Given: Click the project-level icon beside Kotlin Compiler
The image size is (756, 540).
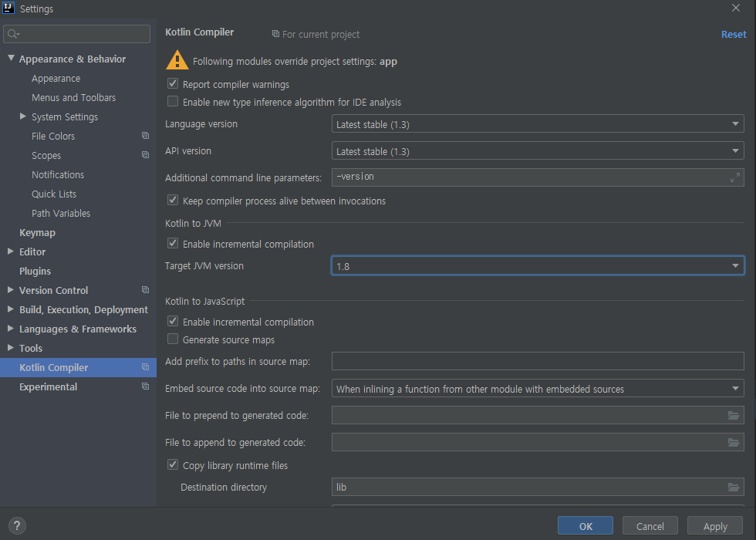Looking at the screenshot, I should (x=145, y=367).
